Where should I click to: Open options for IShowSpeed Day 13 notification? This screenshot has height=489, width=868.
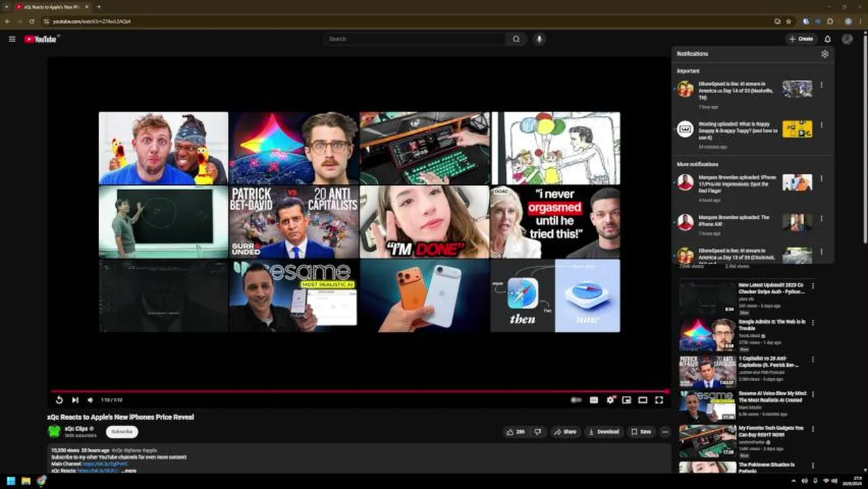click(821, 253)
